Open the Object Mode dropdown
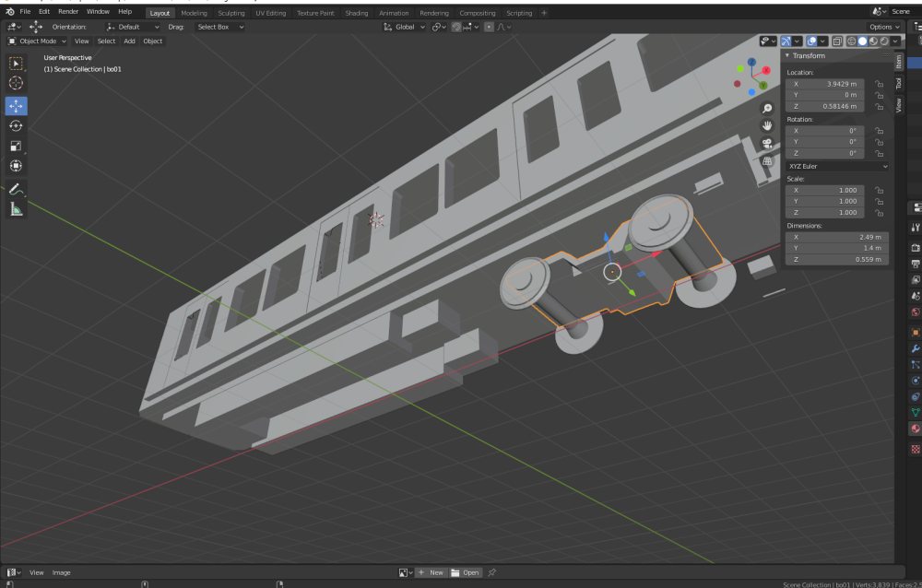The image size is (922, 588). pos(37,41)
